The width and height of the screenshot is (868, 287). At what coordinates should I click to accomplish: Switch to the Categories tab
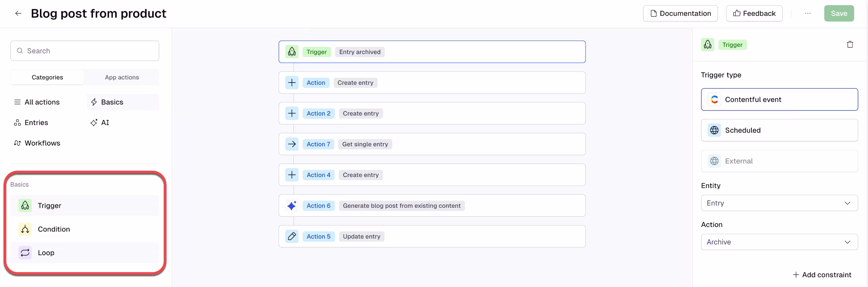click(47, 77)
